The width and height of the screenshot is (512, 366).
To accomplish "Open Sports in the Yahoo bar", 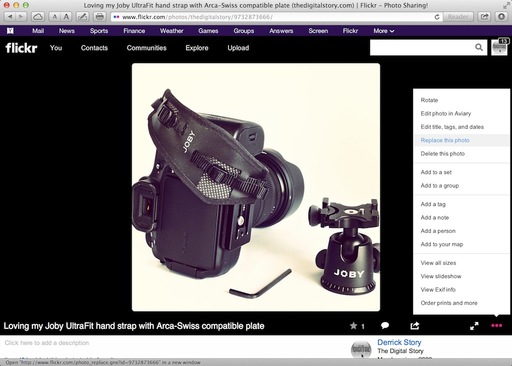I will tap(99, 31).
